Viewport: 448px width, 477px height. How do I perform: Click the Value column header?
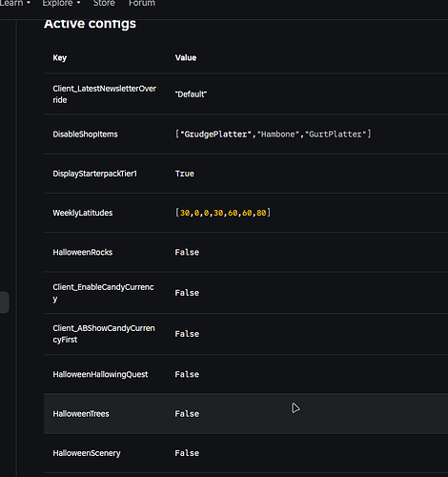(x=186, y=58)
